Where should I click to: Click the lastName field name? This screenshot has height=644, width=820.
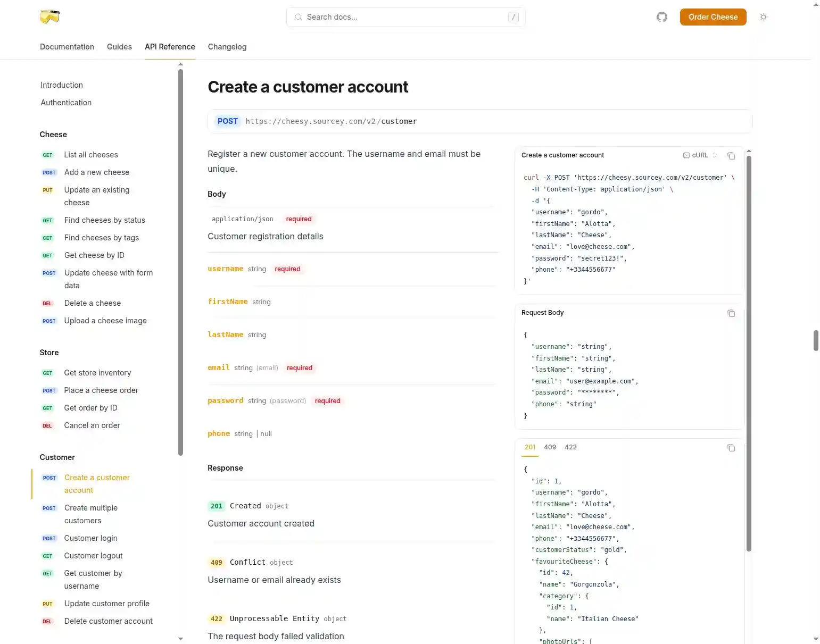point(226,335)
